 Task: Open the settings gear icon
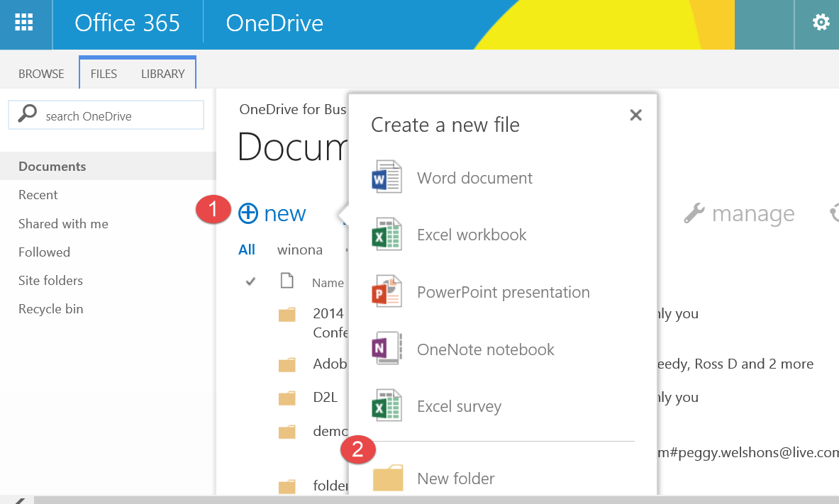tap(821, 23)
